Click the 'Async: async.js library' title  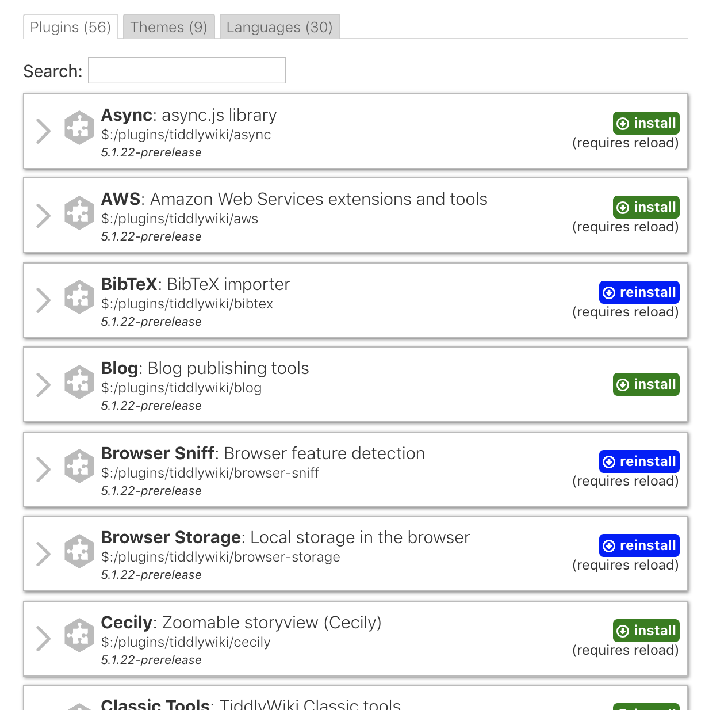click(x=189, y=115)
